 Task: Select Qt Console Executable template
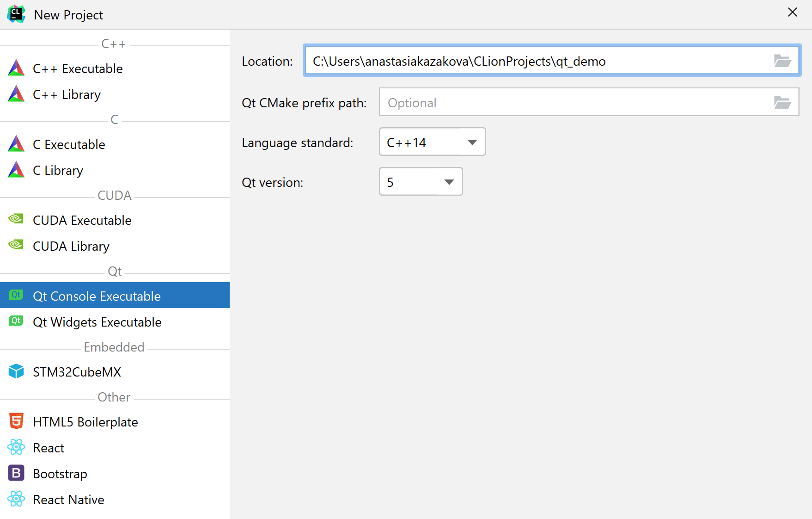point(97,296)
